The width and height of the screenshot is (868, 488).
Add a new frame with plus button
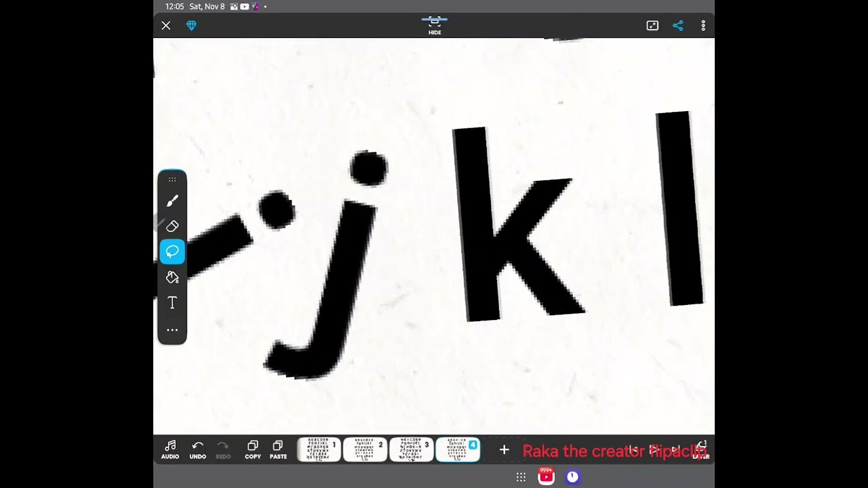pyautogui.click(x=504, y=449)
